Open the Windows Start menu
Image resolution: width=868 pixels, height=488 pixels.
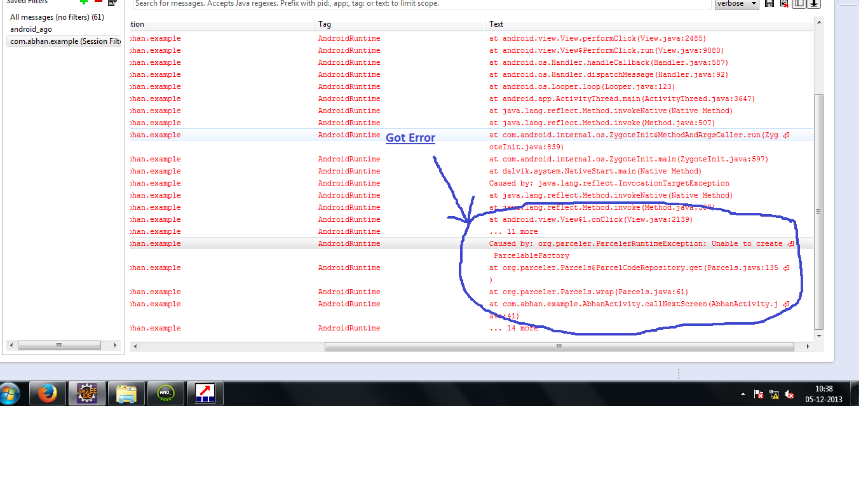pos(10,394)
